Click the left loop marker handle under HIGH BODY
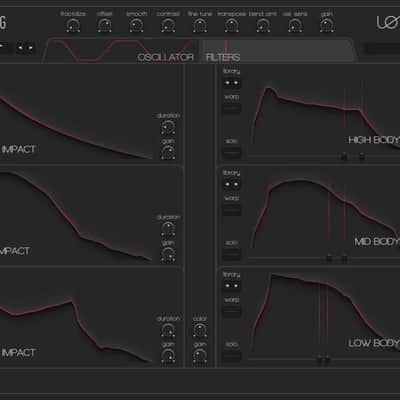 click(x=344, y=156)
